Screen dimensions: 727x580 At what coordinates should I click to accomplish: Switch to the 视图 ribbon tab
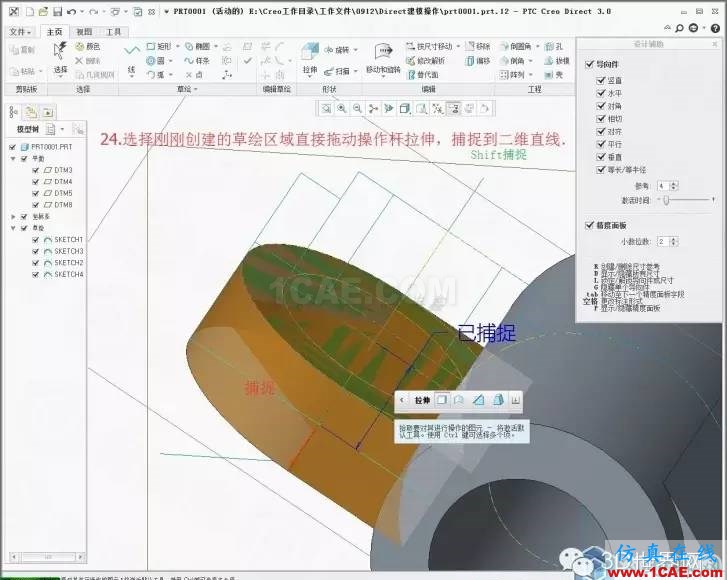click(84, 32)
